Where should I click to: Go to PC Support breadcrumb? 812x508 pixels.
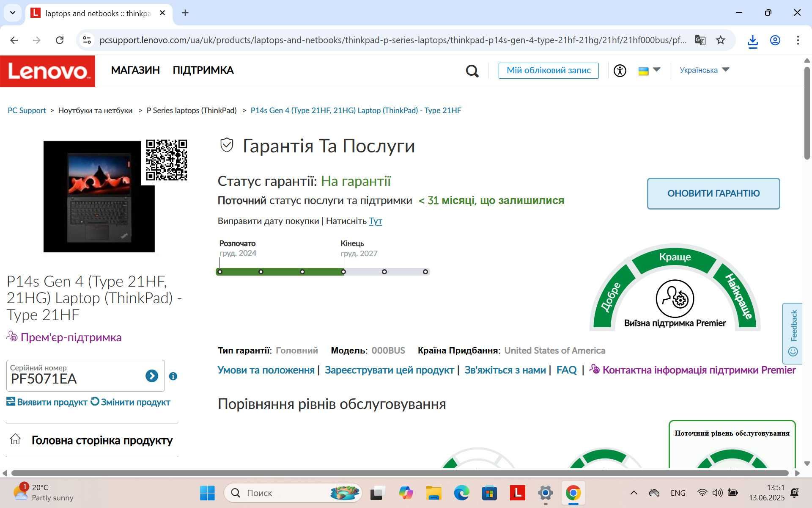click(x=27, y=110)
